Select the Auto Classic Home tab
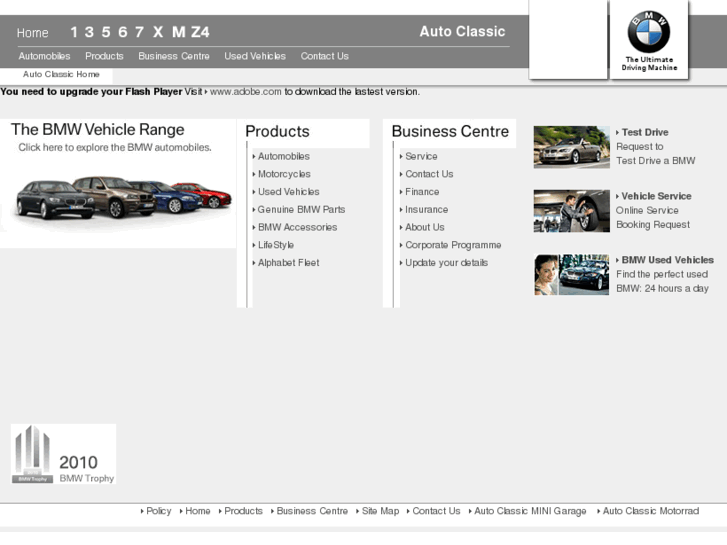The image size is (727, 545). [x=61, y=74]
